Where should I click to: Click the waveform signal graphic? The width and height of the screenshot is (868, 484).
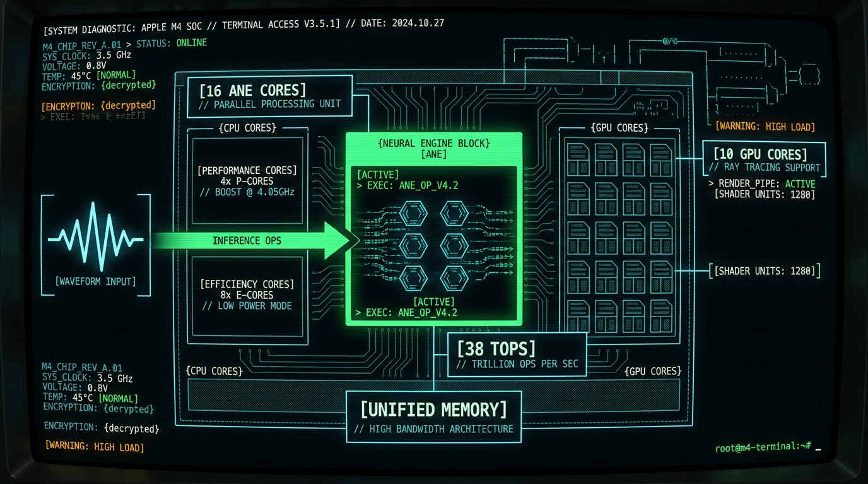96,237
